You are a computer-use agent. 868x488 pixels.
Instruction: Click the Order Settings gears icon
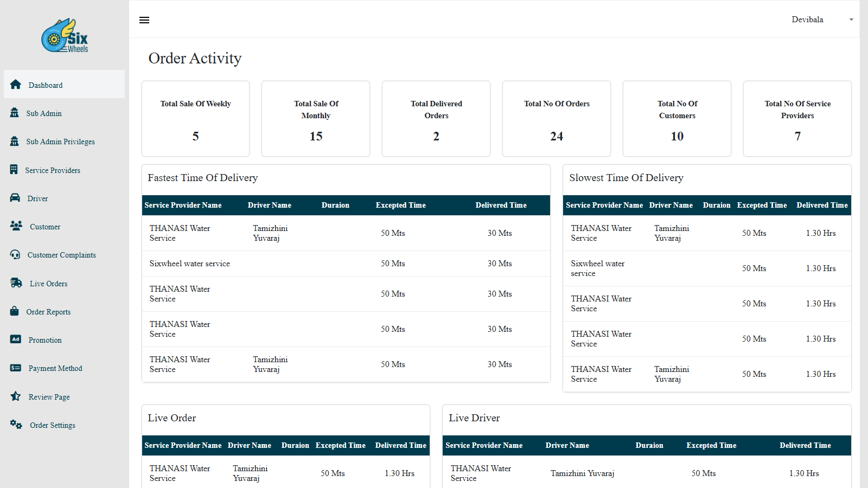[16, 425]
